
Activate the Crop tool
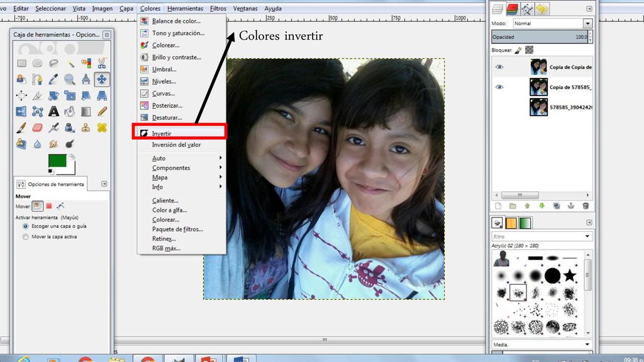37,96
